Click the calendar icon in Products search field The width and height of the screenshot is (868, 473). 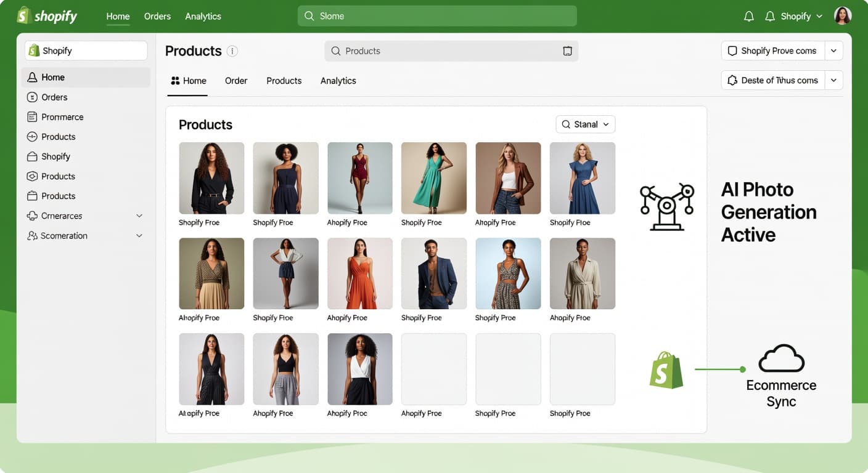567,51
